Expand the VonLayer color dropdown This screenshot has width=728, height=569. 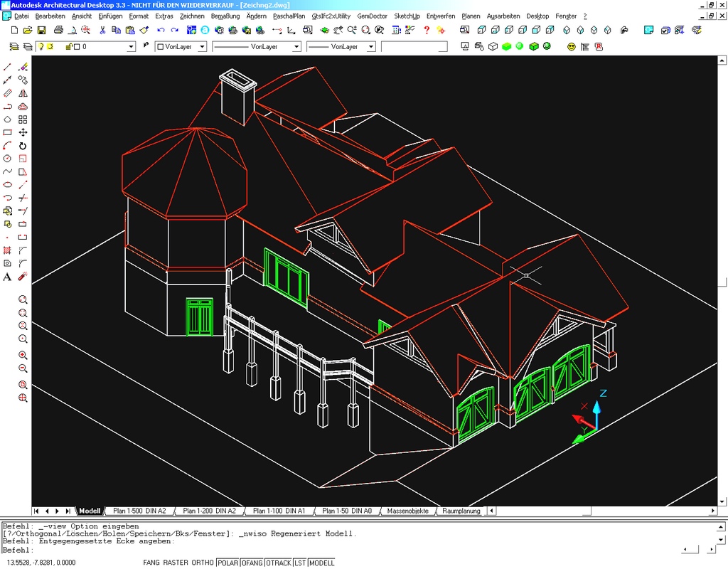202,47
